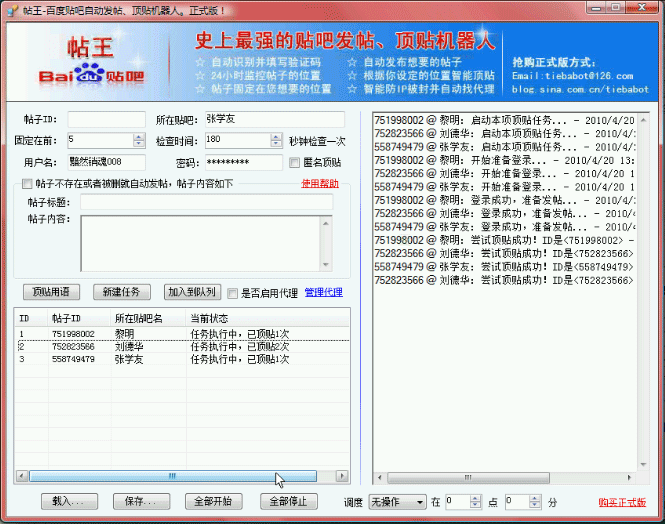Click the log line 752823566 @ 刘德华: 登录成功

[x=505, y=213]
